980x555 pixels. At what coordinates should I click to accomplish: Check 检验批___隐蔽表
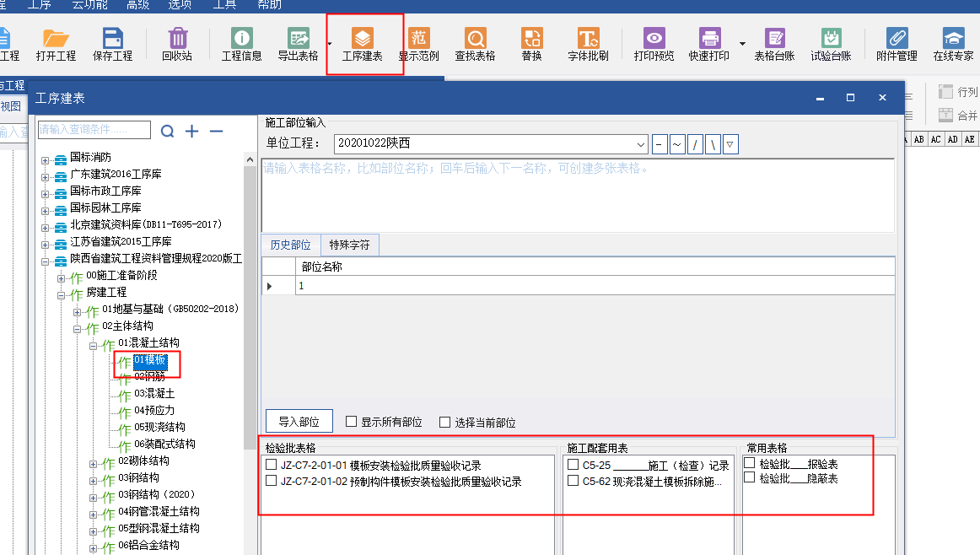pyautogui.click(x=750, y=477)
